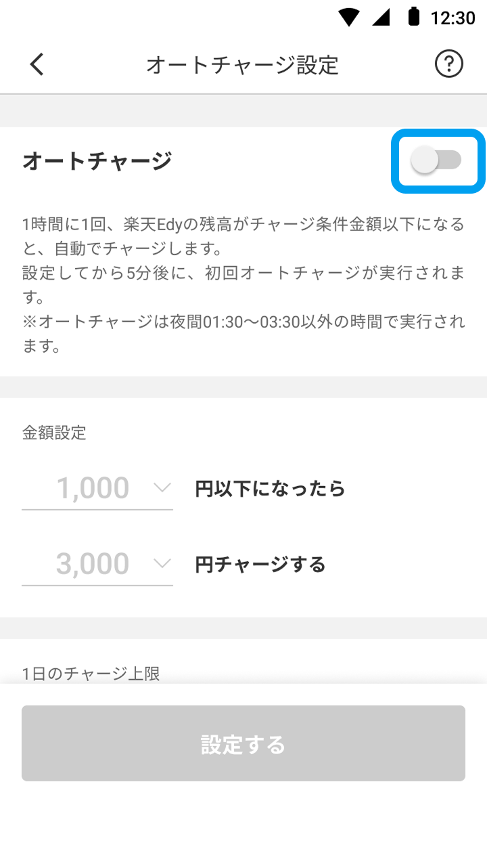Open the 1,000 yen threshold dropdown
487x868 pixels.
click(97, 489)
